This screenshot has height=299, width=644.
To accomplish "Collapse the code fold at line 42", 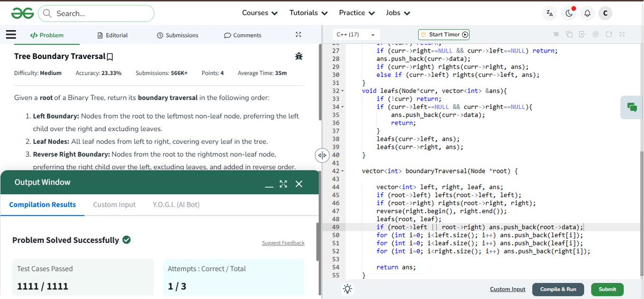I will pyautogui.click(x=342, y=171).
